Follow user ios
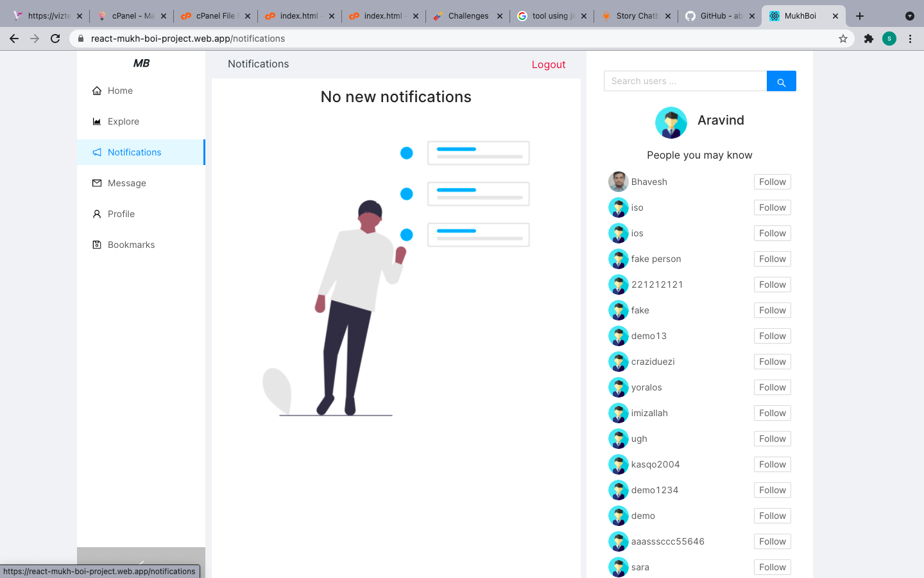Viewport: 924px width, 578px height. [773, 233]
